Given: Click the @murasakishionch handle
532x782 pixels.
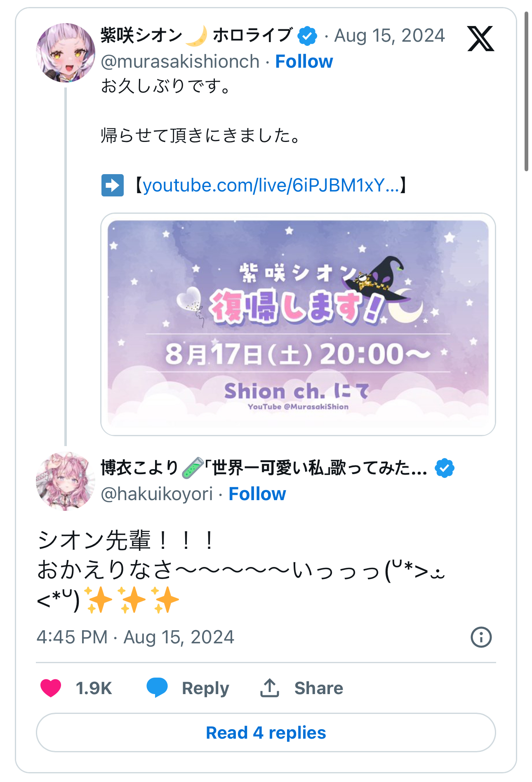Looking at the screenshot, I should pos(180,61).
